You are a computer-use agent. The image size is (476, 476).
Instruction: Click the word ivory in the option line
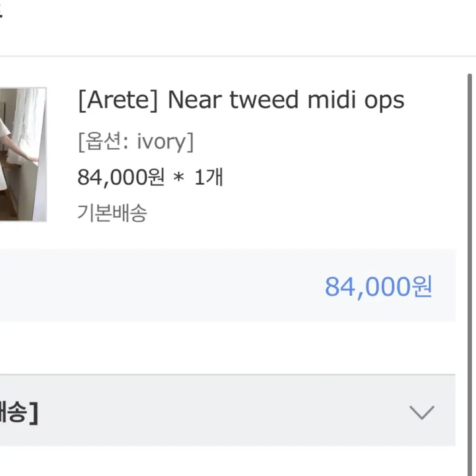point(161,142)
